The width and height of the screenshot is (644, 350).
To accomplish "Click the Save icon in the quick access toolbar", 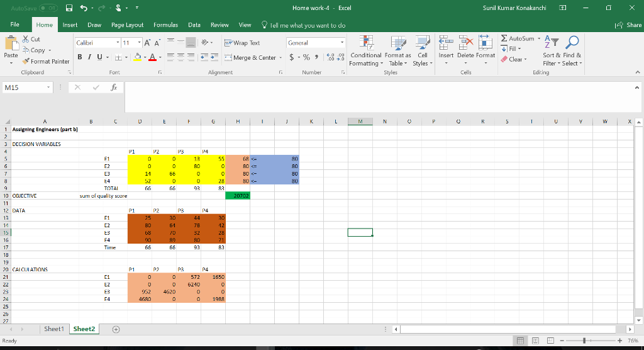I will coord(69,8).
